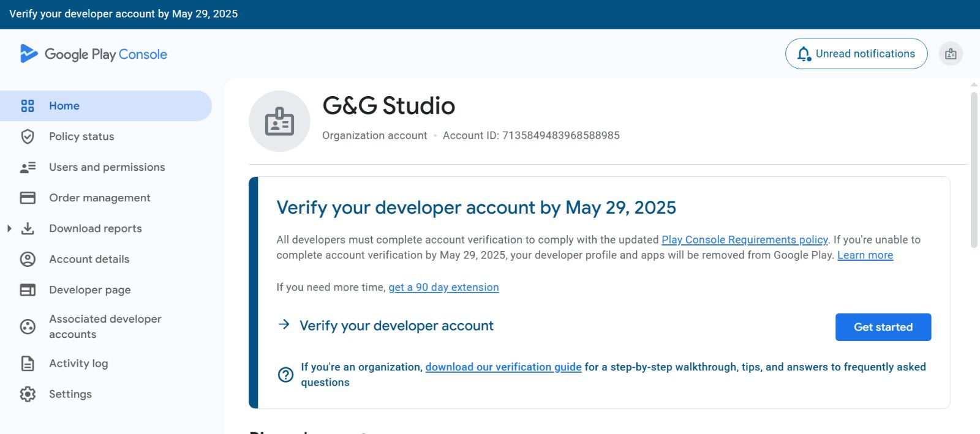Open Policy status page

click(105, 137)
